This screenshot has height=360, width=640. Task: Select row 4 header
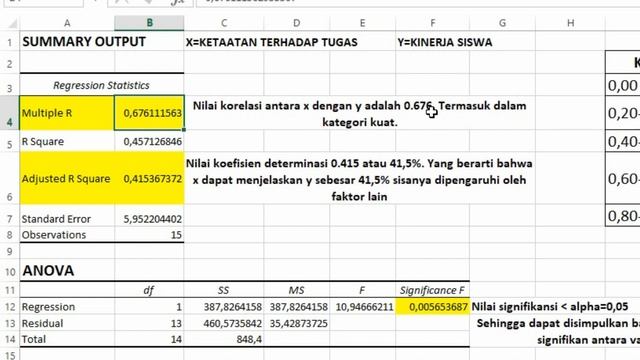10,113
